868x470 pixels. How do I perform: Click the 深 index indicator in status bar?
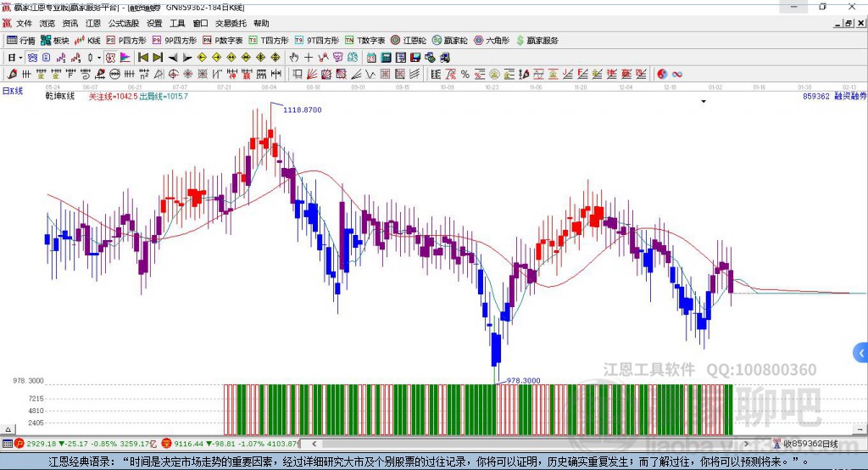[167, 444]
